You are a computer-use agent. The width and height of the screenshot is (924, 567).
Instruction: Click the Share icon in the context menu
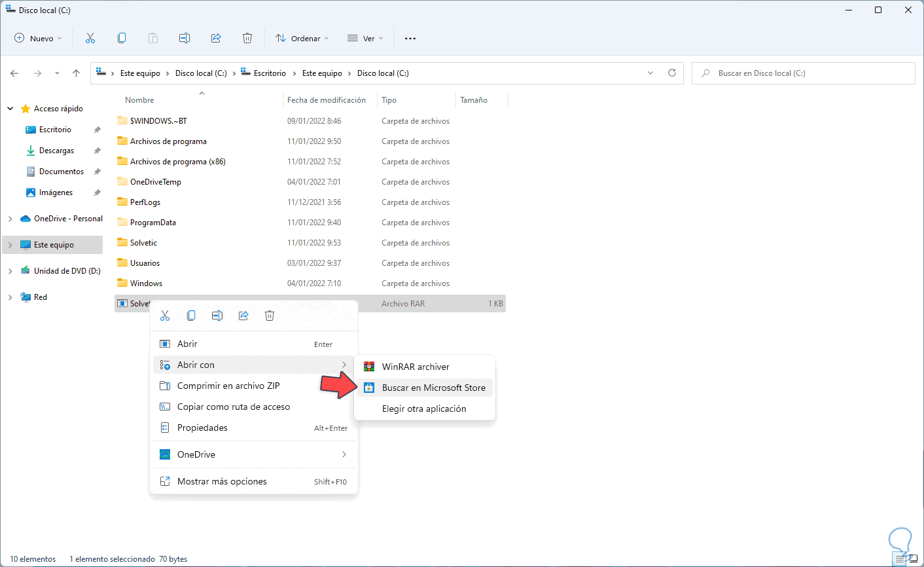pyautogui.click(x=243, y=316)
